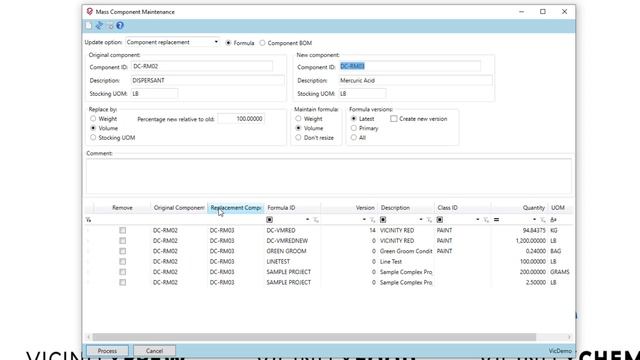
Task: Click the Class ID filter operator icon
Action: click(440, 220)
